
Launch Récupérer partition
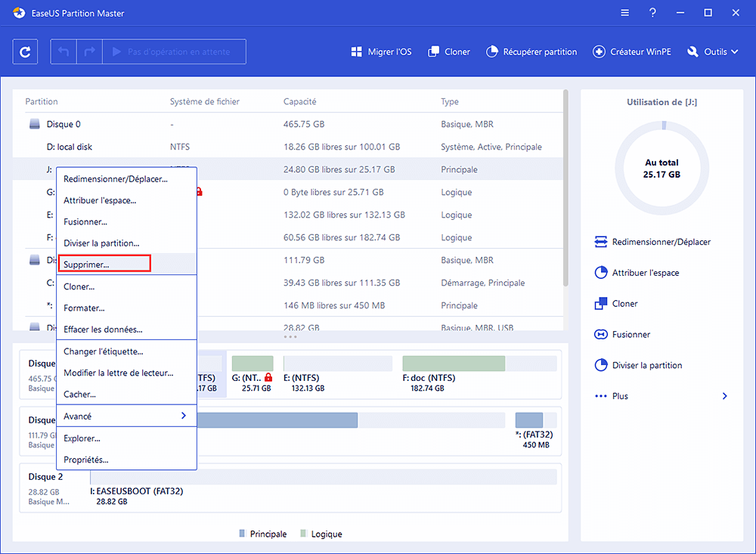[531, 51]
